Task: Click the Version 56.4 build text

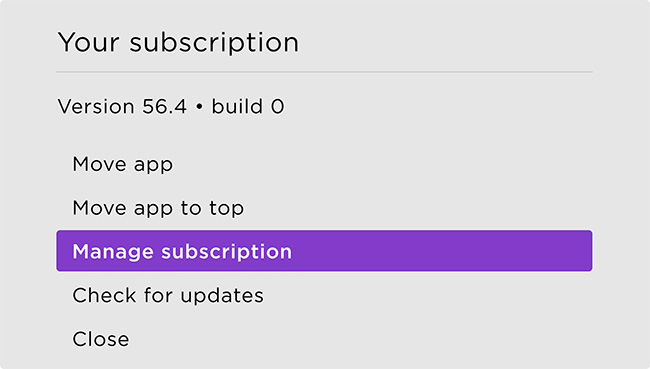Action: [x=171, y=107]
